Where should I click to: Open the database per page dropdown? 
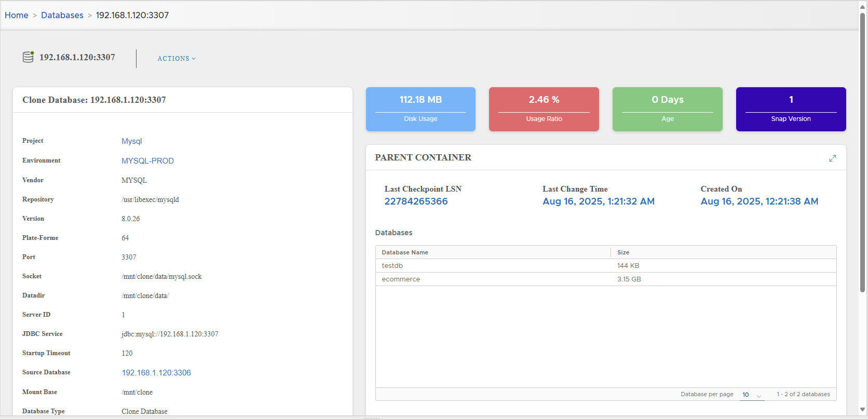pos(752,395)
